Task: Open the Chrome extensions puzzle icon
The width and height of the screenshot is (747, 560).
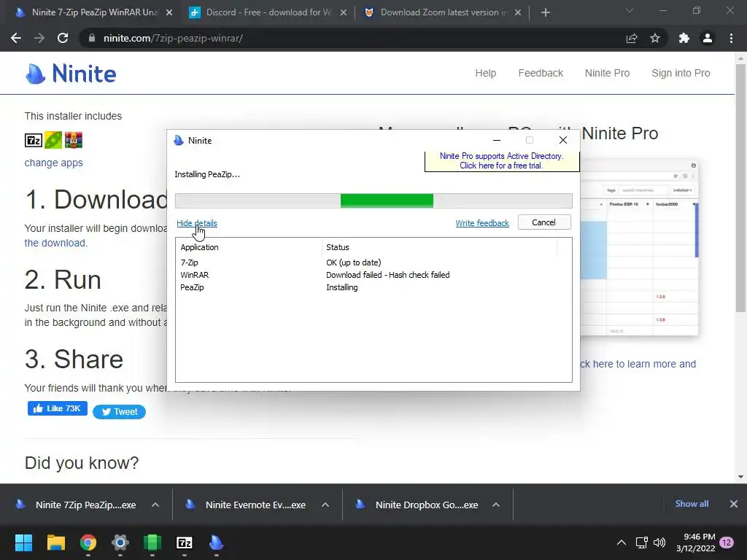Action: (684, 38)
